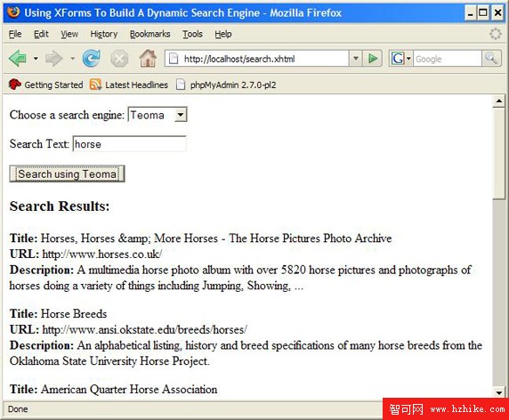Click the green Back arrow button
Viewport: 509px width, 420px height.
[18, 59]
